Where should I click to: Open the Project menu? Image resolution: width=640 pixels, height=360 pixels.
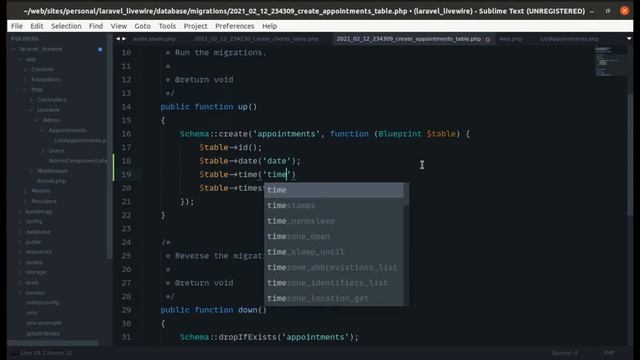click(196, 26)
